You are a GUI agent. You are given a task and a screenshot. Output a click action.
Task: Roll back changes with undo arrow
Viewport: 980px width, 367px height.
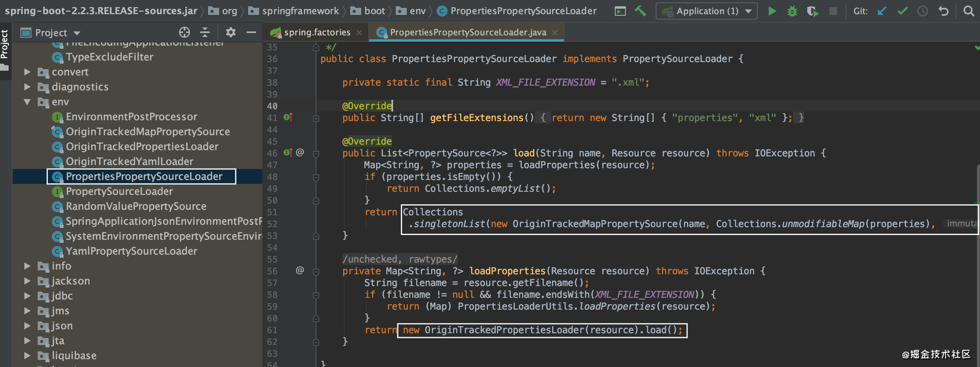coord(943,11)
